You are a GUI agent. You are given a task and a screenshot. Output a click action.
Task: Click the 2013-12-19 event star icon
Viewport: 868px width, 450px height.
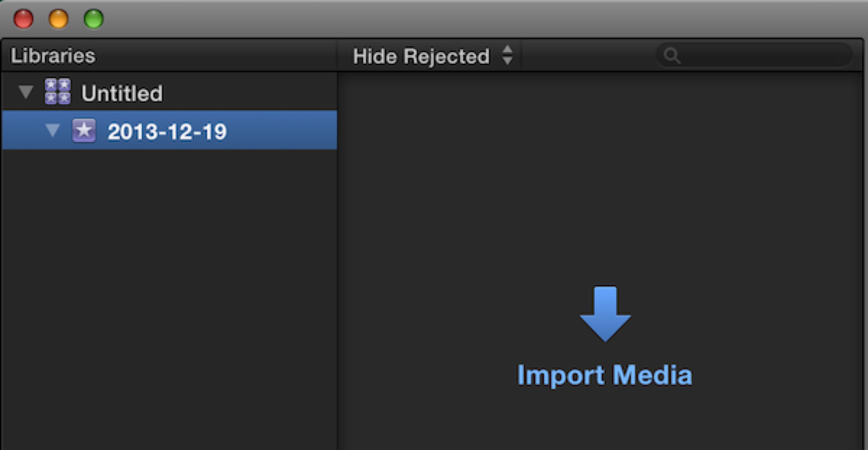[x=84, y=131]
